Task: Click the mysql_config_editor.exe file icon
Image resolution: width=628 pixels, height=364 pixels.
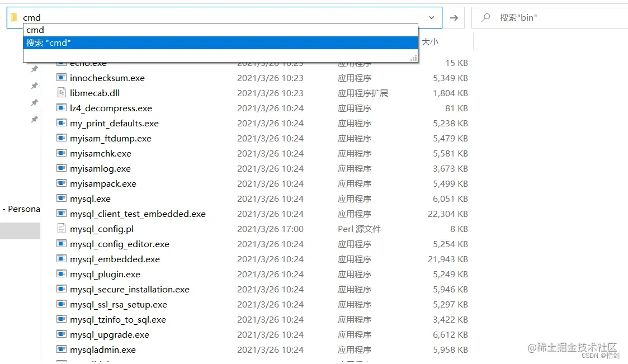Action: [62, 243]
